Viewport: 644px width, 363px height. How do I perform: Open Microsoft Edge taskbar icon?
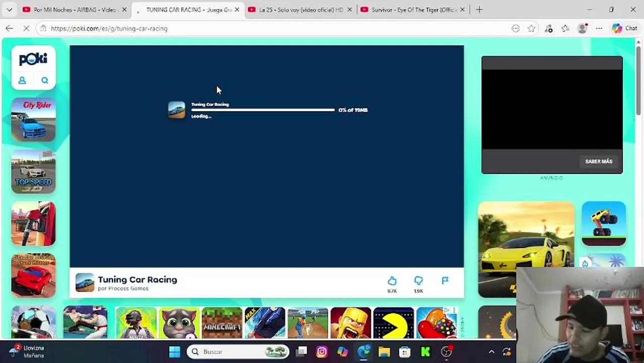tap(363, 351)
